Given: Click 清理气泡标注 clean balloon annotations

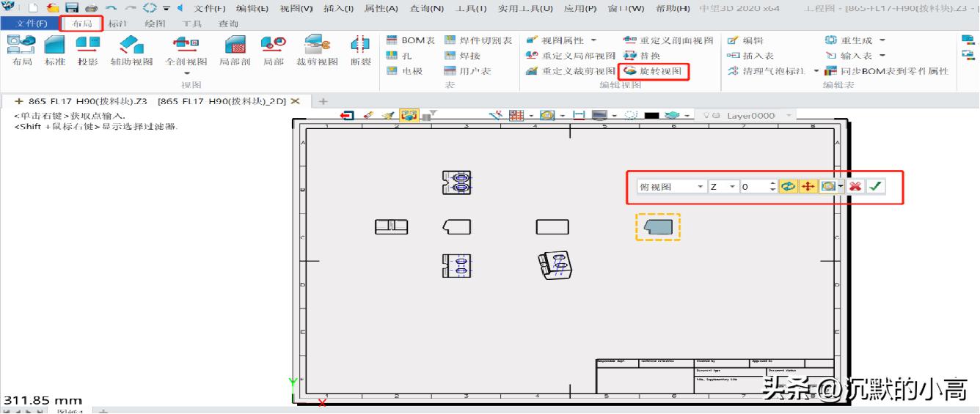Looking at the screenshot, I should tap(765, 71).
